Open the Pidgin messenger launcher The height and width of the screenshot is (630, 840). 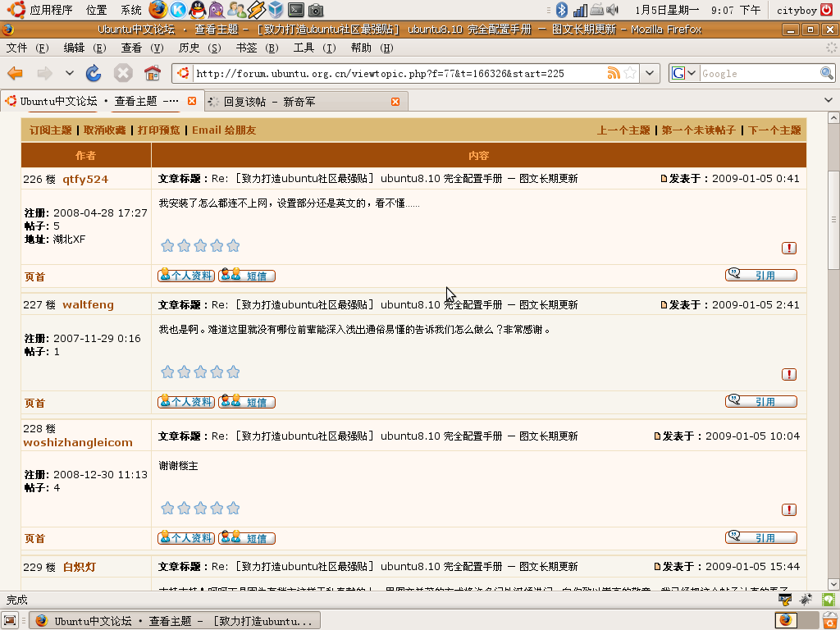[x=217, y=10]
